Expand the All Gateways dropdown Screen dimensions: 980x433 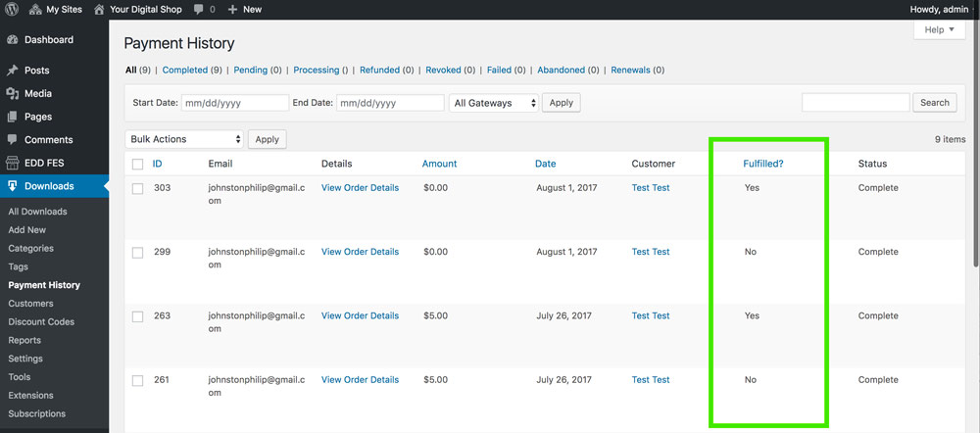click(494, 103)
